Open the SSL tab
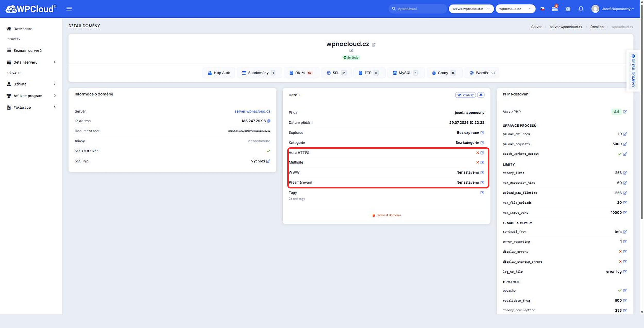The height and width of the screenshot is (328, 644). (336, 73)
